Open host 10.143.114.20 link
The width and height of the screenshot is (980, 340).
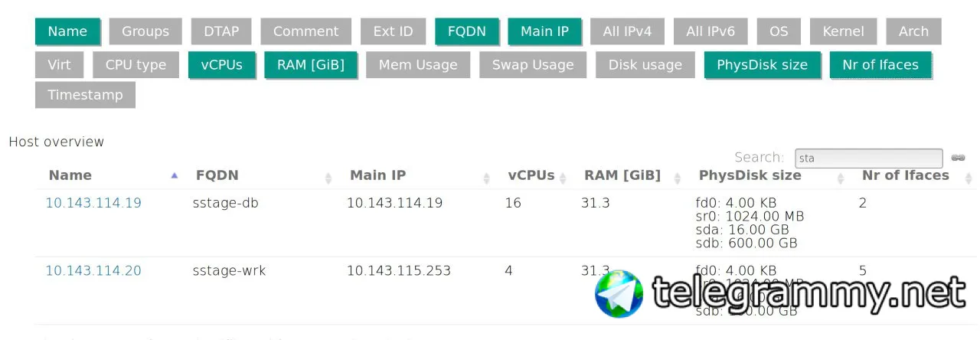click(x=93, y=270)
